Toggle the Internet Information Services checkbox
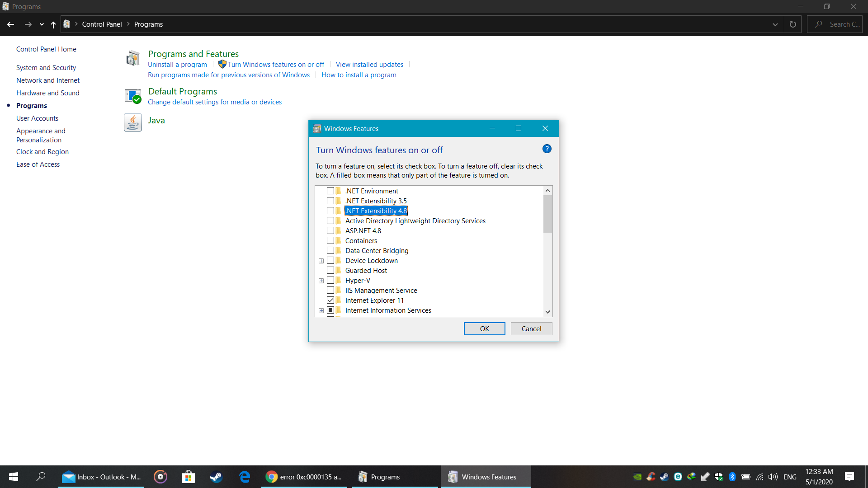The width and height of the screenshot is (868, 488). coord(330,310)
